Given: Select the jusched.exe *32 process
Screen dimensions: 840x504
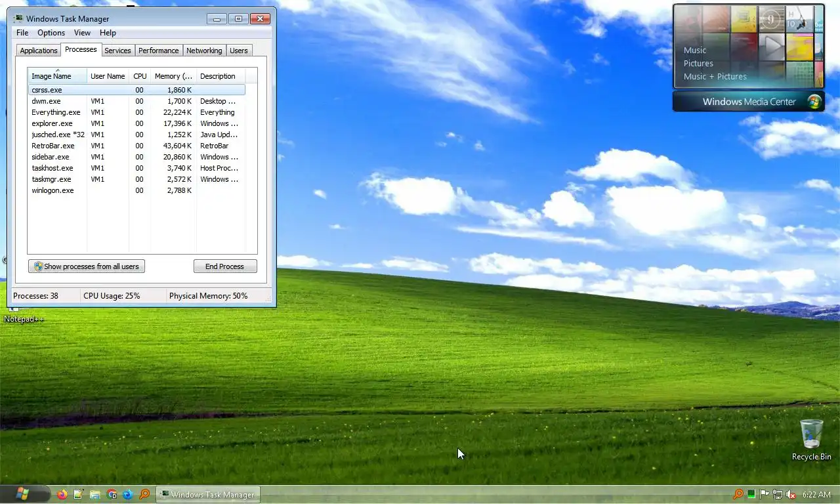Looking at the screenshot, I should 136,135.
